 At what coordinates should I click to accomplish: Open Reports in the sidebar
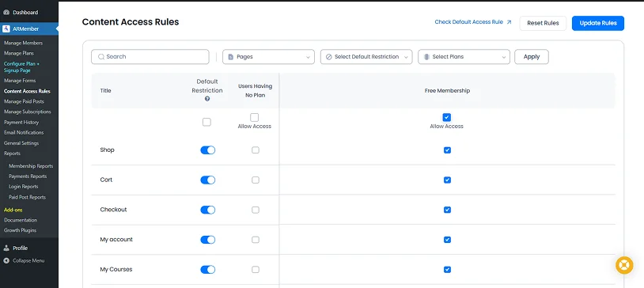(12, 153)
